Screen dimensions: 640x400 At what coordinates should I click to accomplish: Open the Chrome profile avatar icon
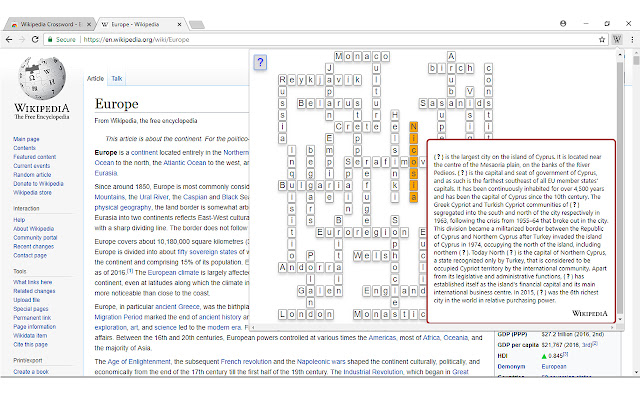(x=563, y=24)
